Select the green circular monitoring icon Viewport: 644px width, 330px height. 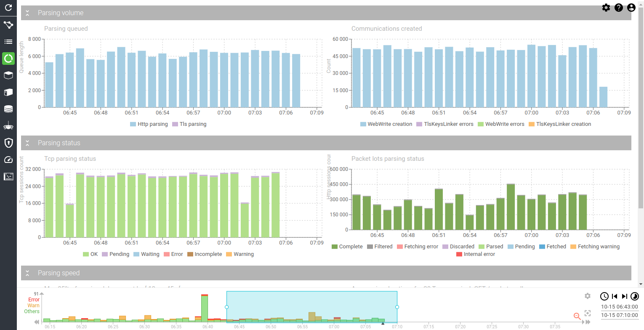[8, 59]
